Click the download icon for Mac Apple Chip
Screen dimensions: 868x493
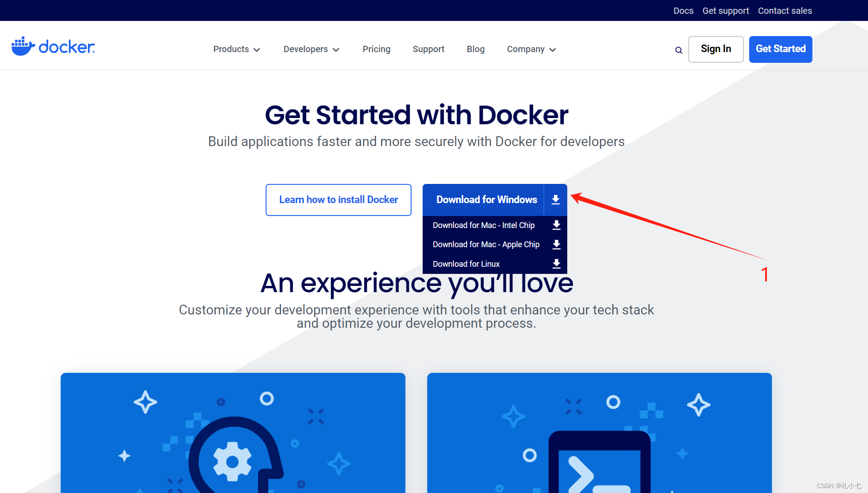pyautogui.click(x=556, y=244)
